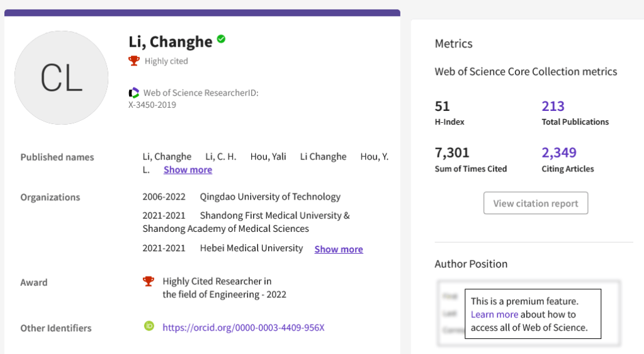
Task: Open the View citation report button
Action: pyautogui.click(x=535, y=203)
